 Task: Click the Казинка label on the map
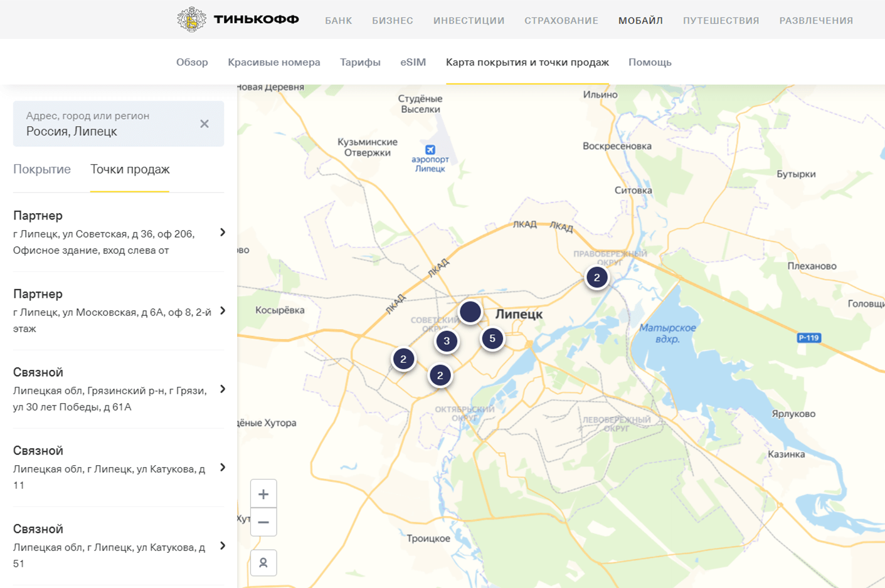(x=786, y=454)
